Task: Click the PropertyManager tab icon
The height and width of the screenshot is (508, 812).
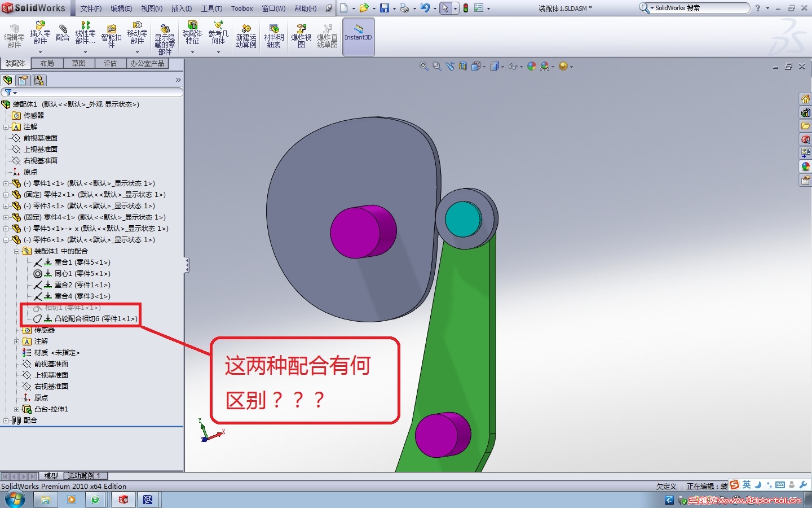Action: click(x=23, y=80)
